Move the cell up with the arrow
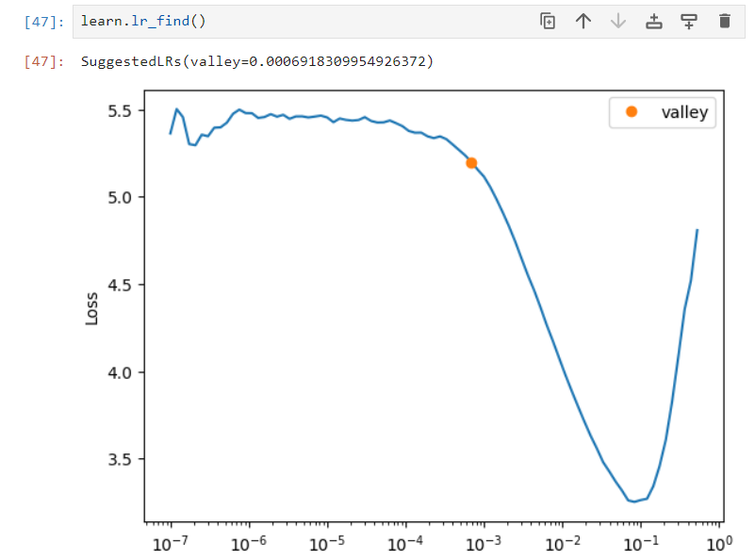This screenshot has height=560, width=755. 583,21
